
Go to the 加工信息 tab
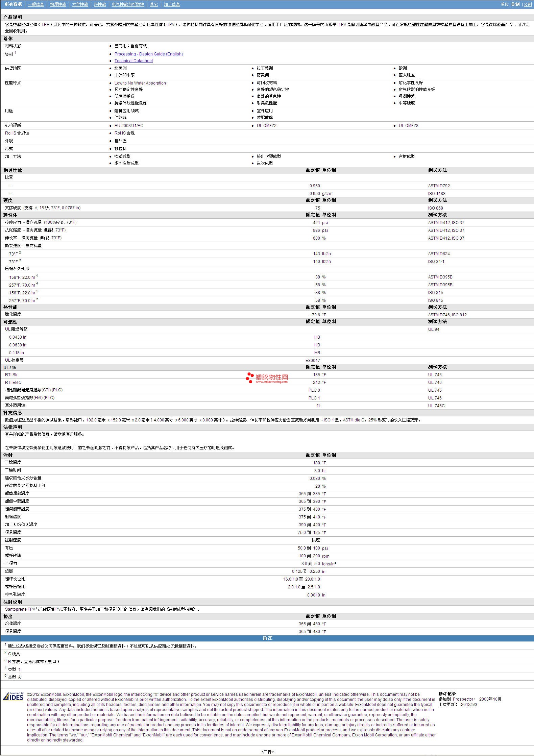tap(172, 4)
